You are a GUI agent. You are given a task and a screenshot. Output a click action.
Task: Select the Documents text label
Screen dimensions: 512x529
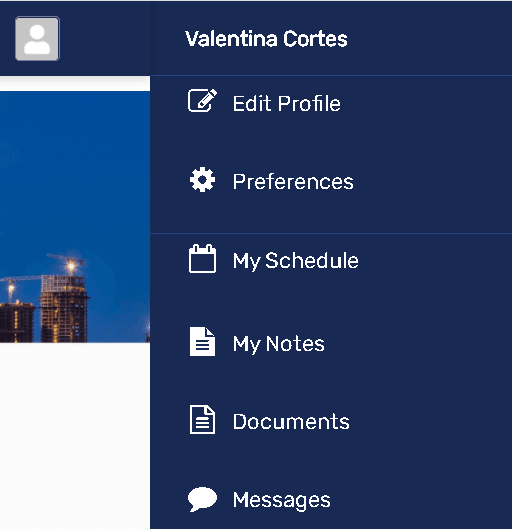pos(291,422)
